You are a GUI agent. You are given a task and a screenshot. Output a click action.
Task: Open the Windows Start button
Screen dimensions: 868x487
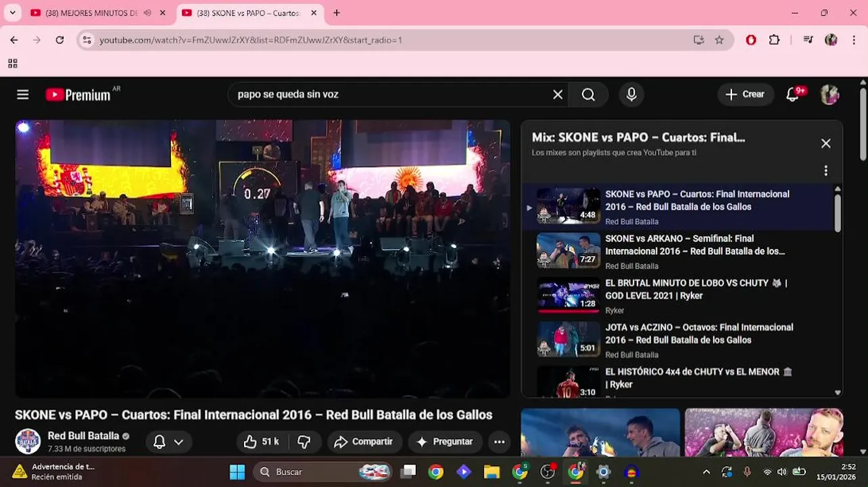(237, 471)
